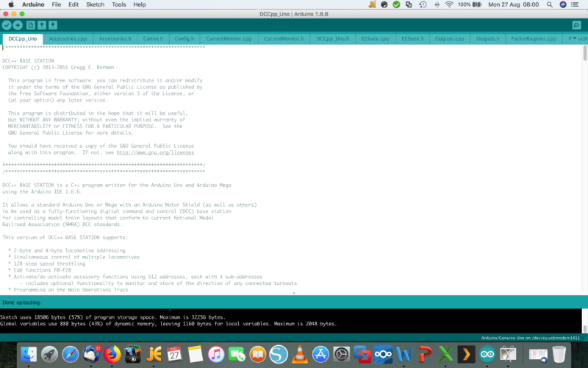The width and height of the screenshot is (588, 368).
Task: Click the Time Machine menu bar icon
Action: point(423,4)
